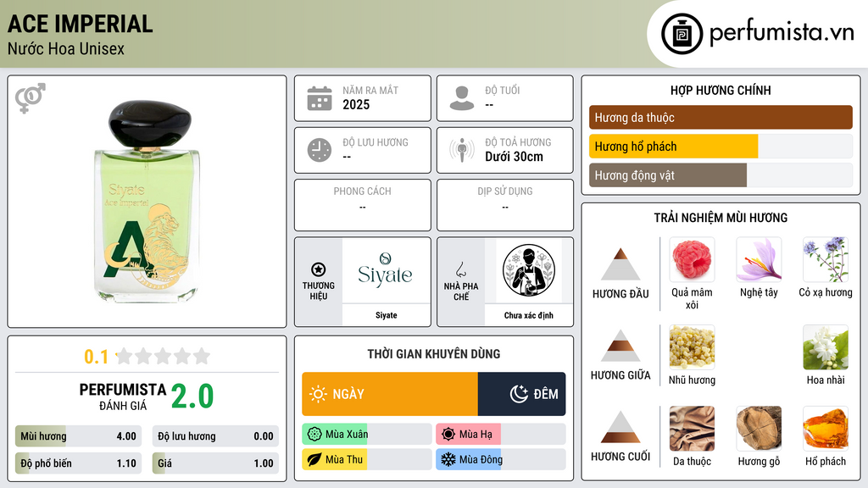868x488 pixels.
Task: Click the Hợp hương chính heading
Action: click(721, 90)
